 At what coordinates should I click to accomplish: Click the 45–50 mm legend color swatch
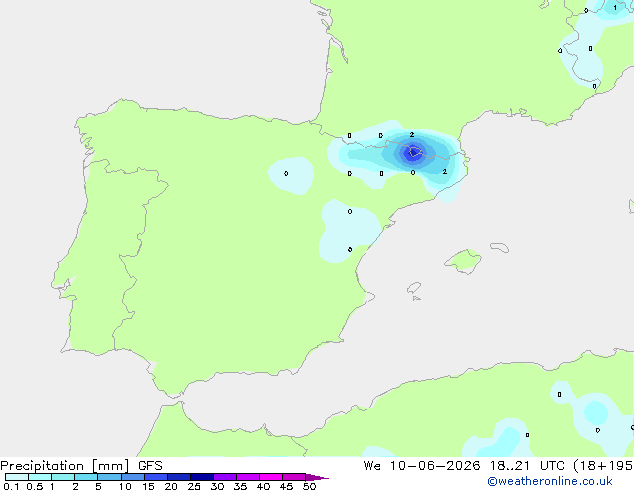(x=294, y=477)
